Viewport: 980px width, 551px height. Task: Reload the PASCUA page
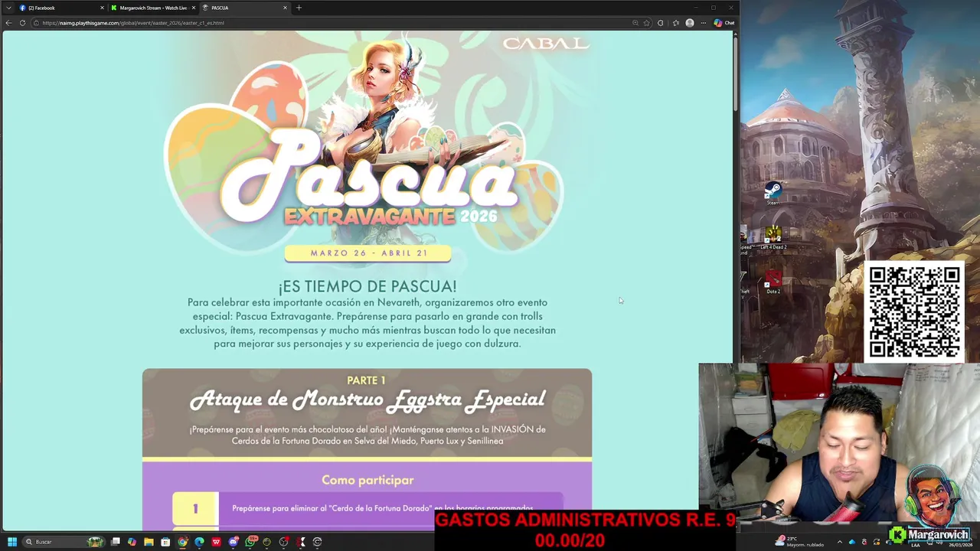coord(22,23)
